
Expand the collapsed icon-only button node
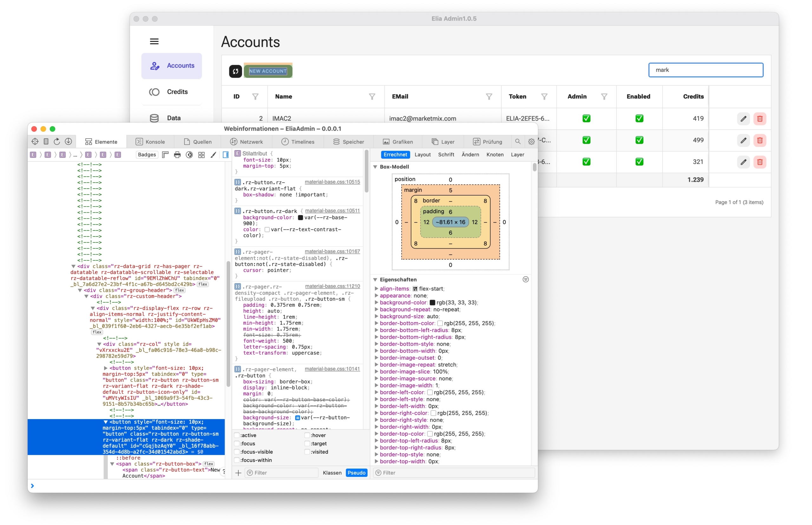(x=105, y=368)
